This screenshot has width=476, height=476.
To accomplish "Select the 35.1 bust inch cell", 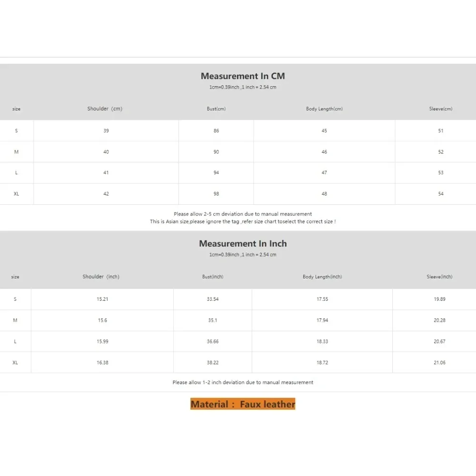I will (213, 320).
